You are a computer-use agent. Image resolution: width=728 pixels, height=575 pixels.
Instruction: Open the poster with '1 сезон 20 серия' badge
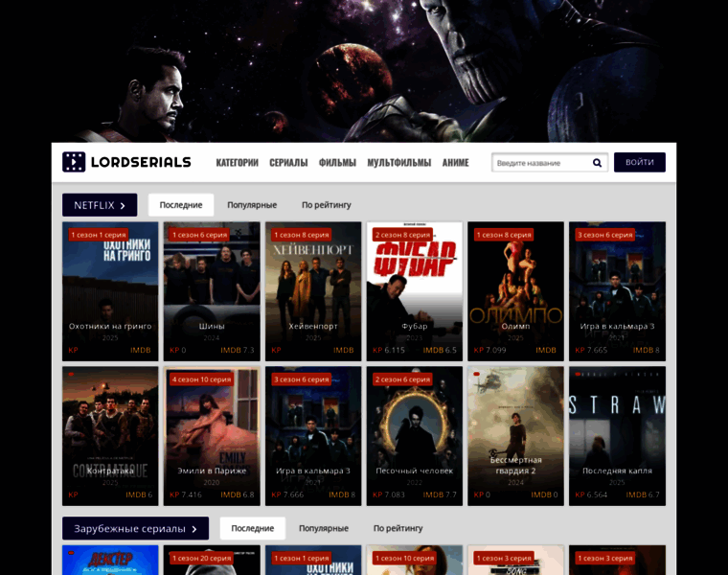click(x=212, y=560)
